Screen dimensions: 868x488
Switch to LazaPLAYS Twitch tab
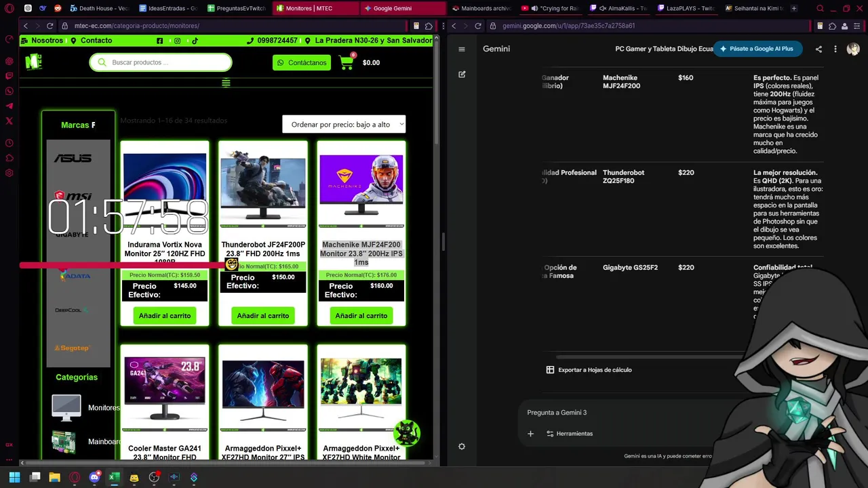(x=686, y=8)
